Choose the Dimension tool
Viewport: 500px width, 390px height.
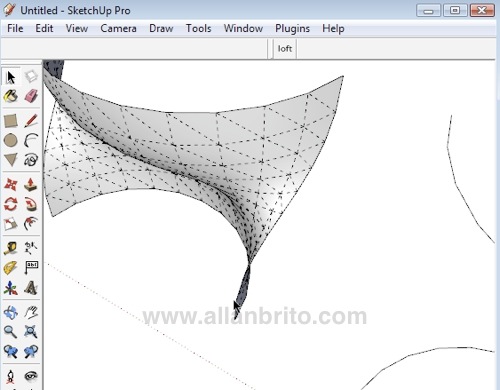pos(31,248)
